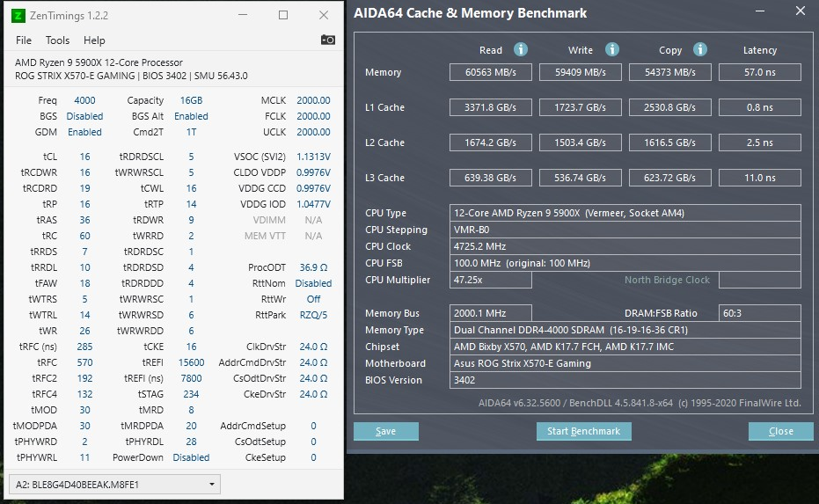This screenshot has width=819, height=504.
Task: Click the tSTAG value 234
Action: click(191, 394)
